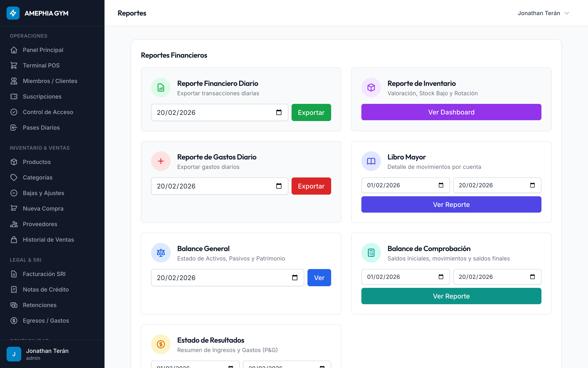Image resolution: width=588 pixels, height=368 pixels.
Task: Click the book icon of Libro Mayor
Action: (371, 161)
